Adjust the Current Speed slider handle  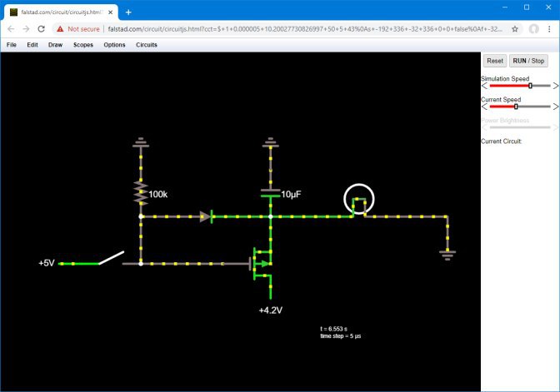(x=516, y=107)
